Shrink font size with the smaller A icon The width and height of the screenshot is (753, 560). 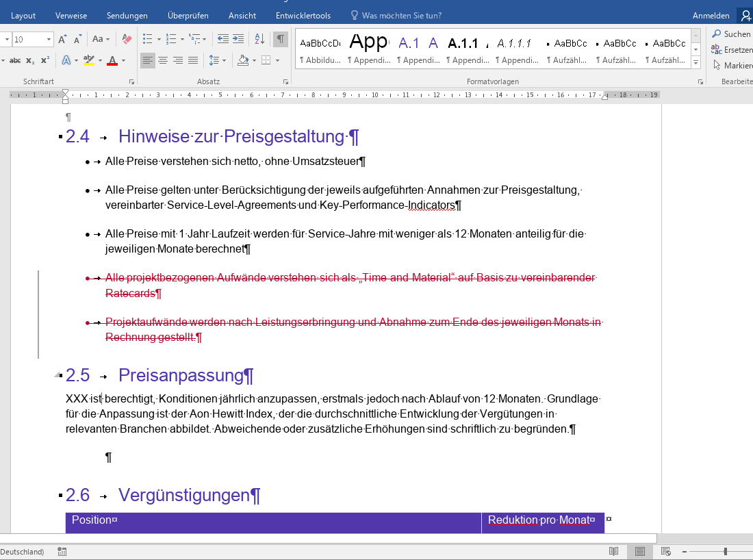[x=77, y=40]
